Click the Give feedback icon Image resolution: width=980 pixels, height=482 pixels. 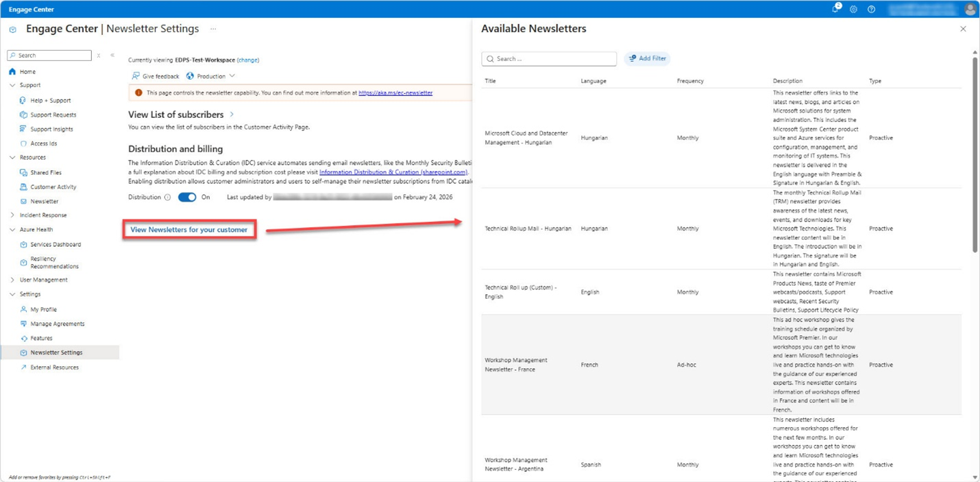coord(136,76)
